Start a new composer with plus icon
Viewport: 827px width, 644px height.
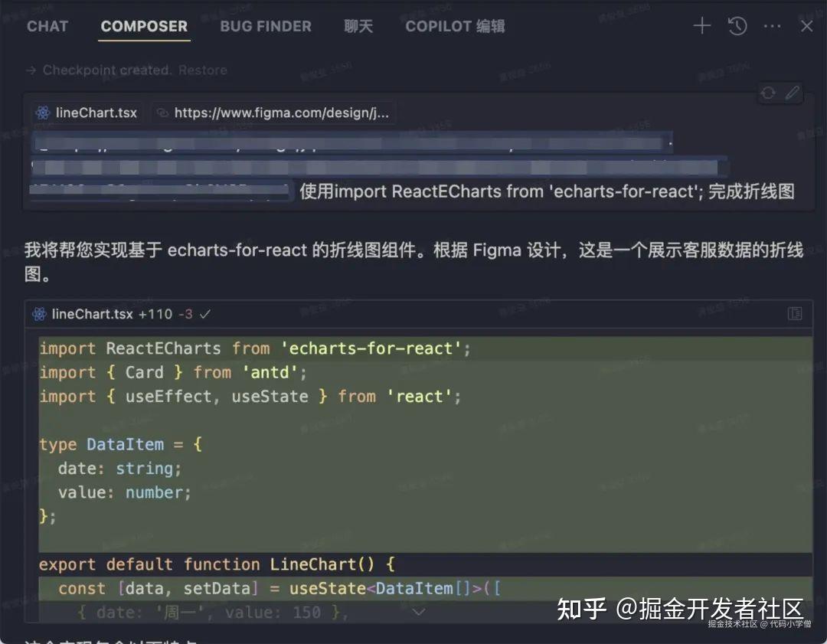click(702, 26)
